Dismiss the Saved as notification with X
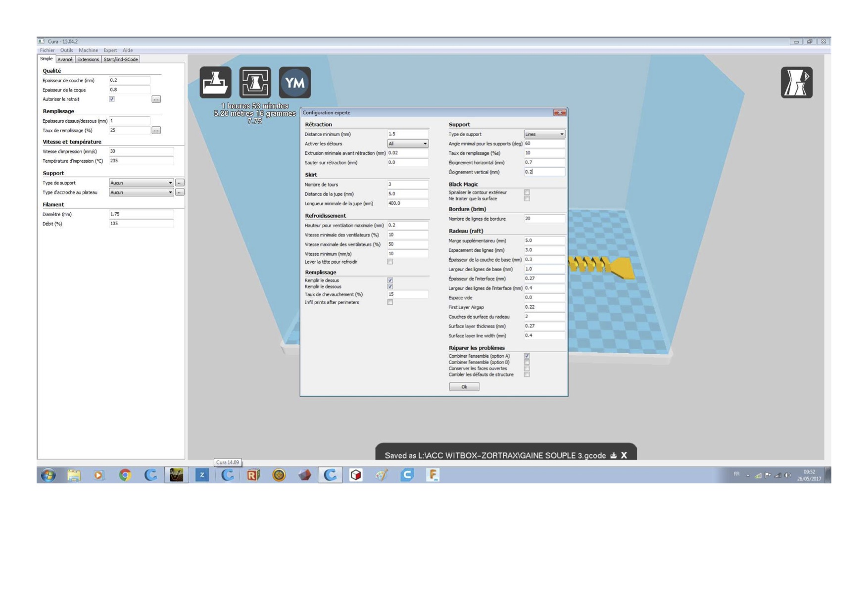 pyautogui.click(x=624, y=455)
